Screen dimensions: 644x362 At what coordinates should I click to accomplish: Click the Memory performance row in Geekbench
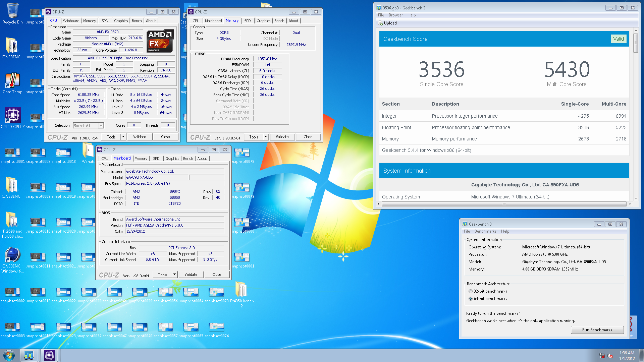point(504,139)
